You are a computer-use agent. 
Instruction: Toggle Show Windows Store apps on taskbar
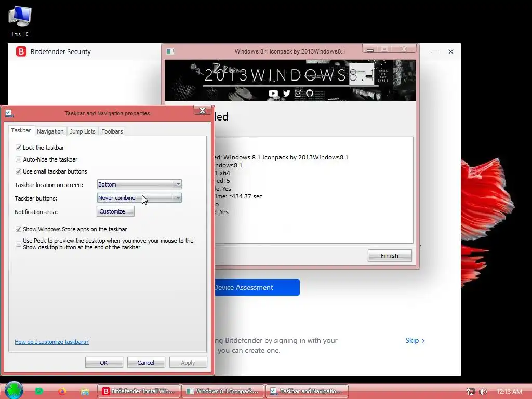18,229
